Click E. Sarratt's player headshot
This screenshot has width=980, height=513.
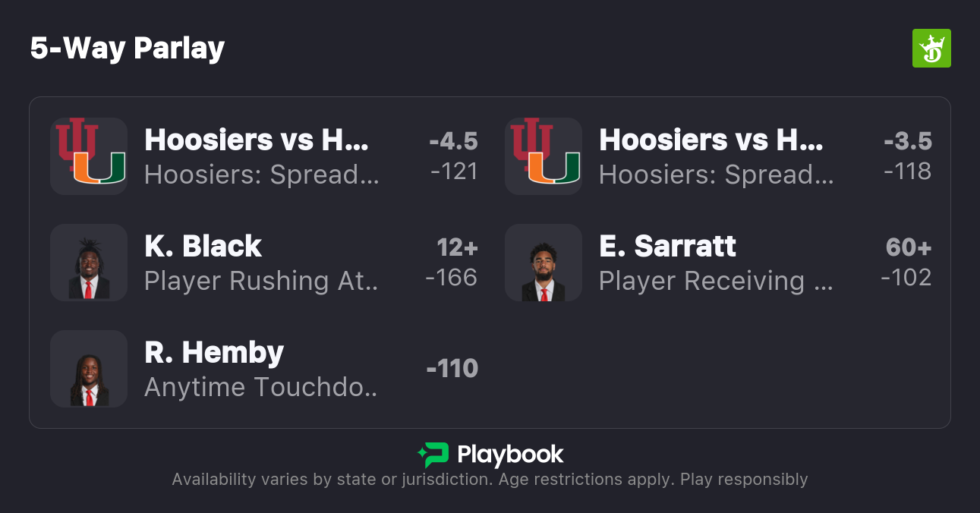tap(543, 263)
